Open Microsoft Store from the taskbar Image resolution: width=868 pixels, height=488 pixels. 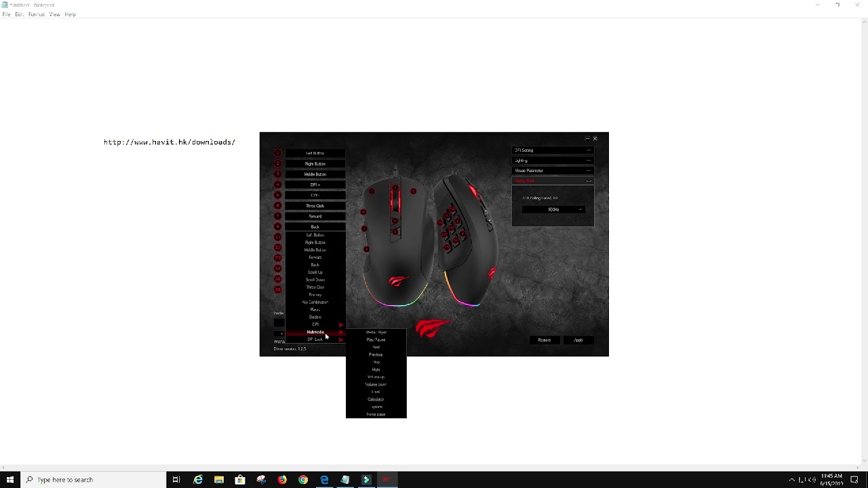(x=240, y=480)
